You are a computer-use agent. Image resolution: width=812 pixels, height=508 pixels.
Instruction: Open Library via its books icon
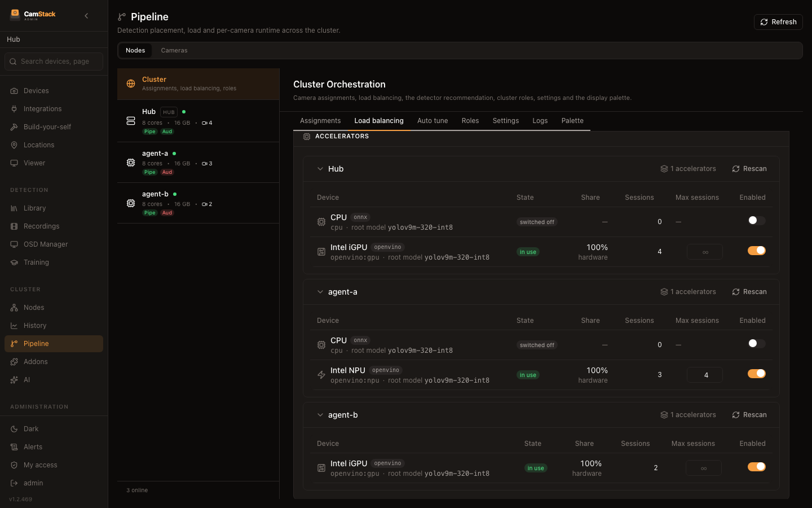tap(14, 208)
